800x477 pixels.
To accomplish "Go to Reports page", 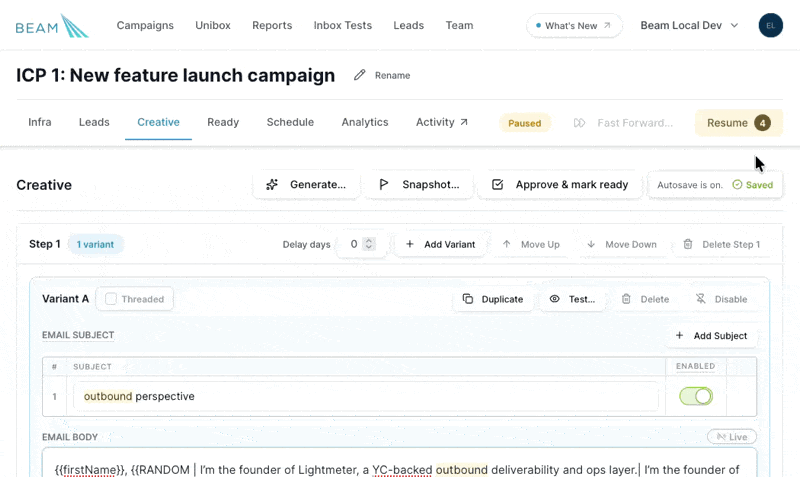I will (272, 26).
